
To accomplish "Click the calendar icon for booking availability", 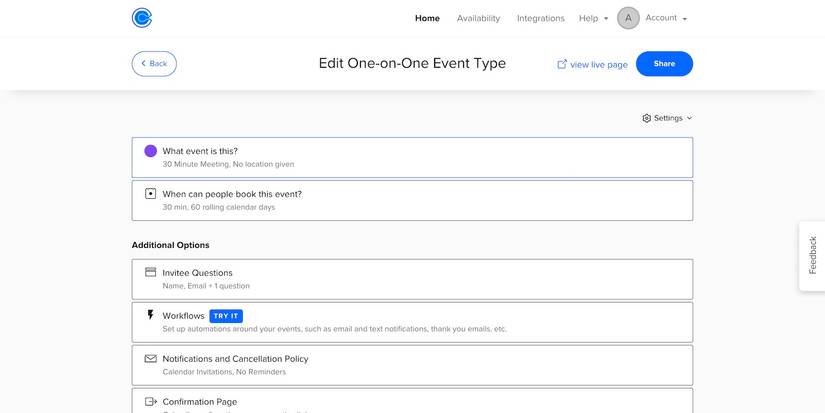I will (150, 194).
